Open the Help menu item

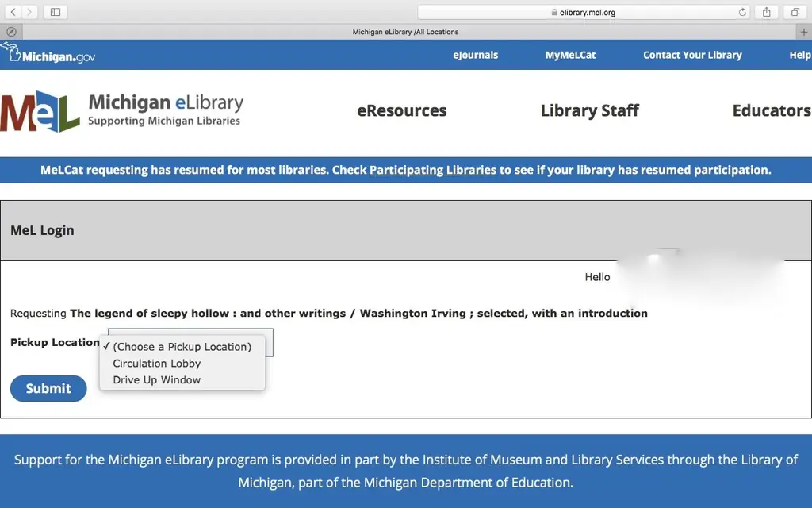tap(800, 55)
